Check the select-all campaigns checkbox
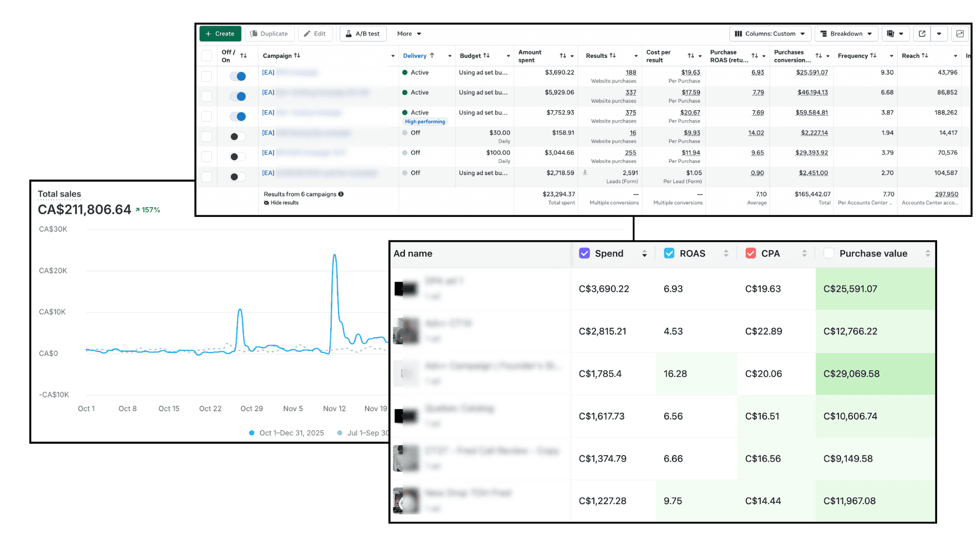The width and height of the screenshot is (980, 551). [x=207, y=56]
